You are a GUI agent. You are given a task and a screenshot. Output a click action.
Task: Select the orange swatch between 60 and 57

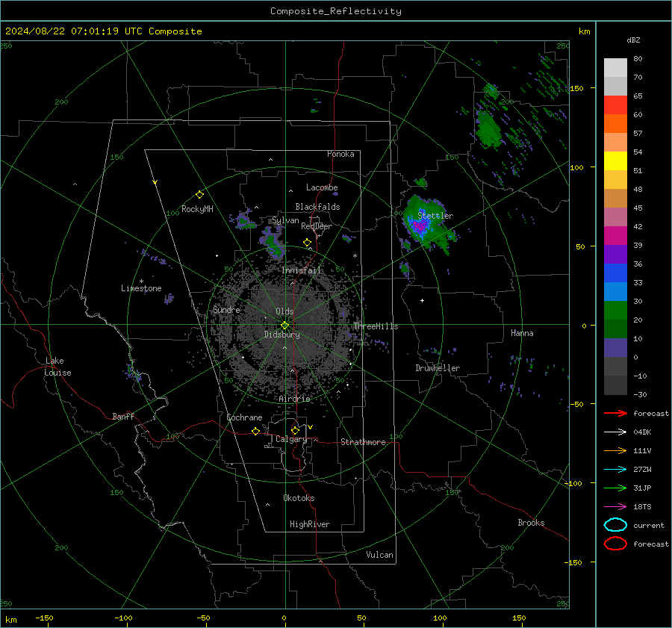615,124
